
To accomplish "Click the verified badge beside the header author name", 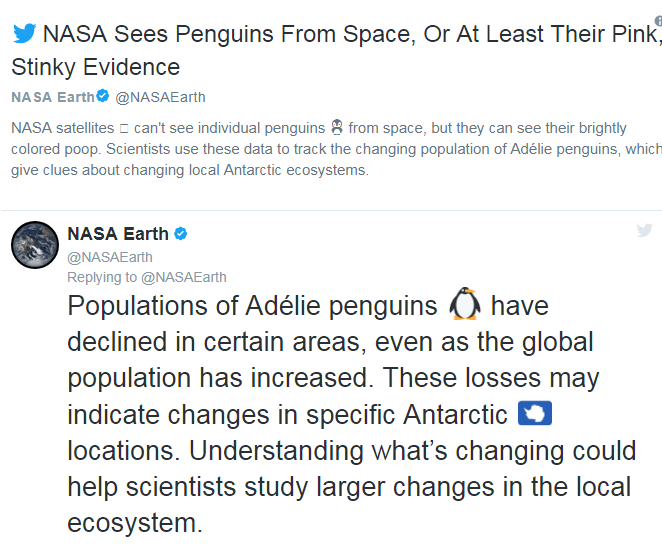I will 102,97.
